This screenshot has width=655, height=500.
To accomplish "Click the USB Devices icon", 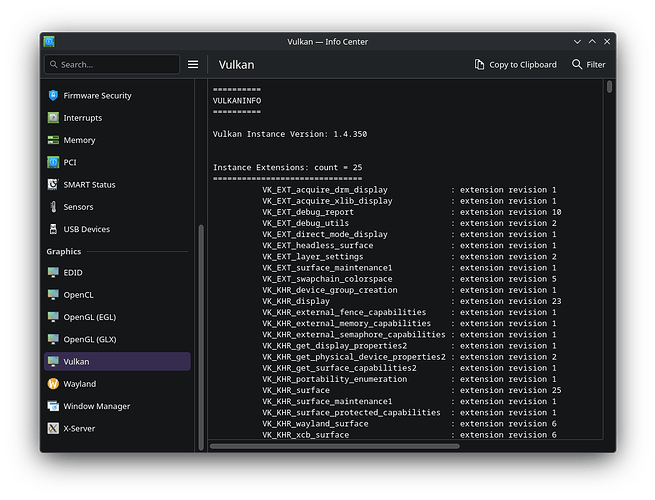I will pos(53,229).
